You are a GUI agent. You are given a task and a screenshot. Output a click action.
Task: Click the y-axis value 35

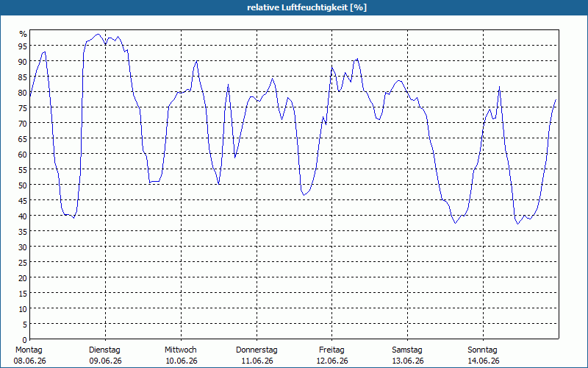23,231
